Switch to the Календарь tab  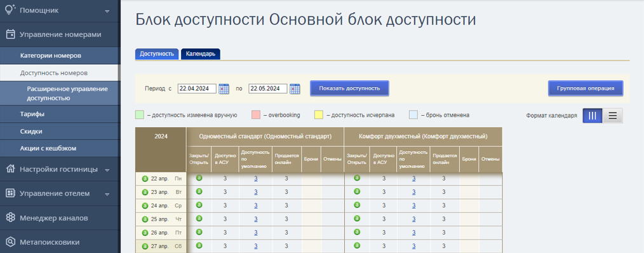(x=201, y=54)
